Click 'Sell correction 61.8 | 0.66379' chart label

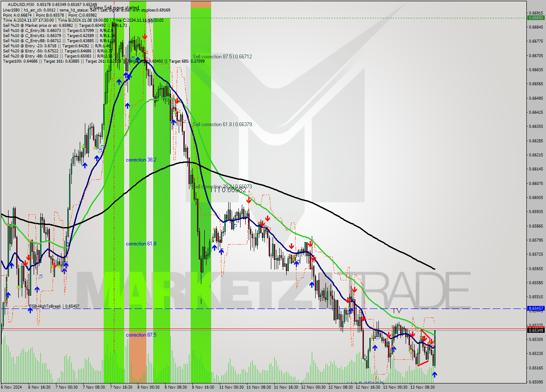222,124
